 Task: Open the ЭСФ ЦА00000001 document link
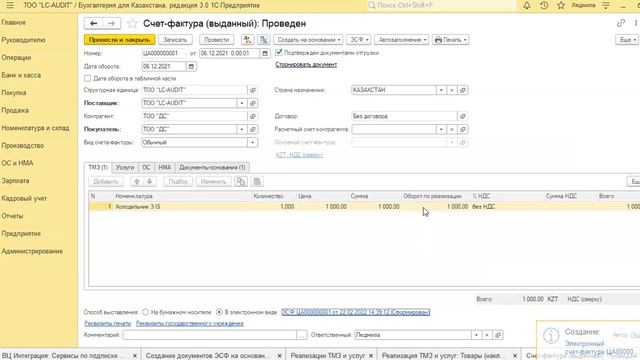click(356, 312)
